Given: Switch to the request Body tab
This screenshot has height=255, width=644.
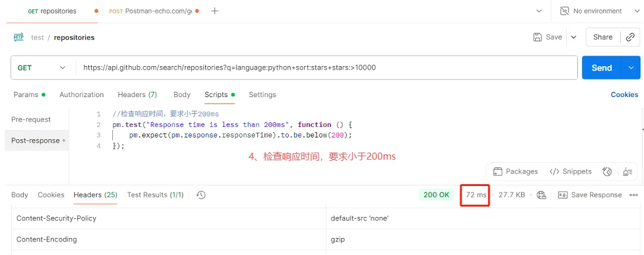Looking at the screenshot, I should (182, 94).
